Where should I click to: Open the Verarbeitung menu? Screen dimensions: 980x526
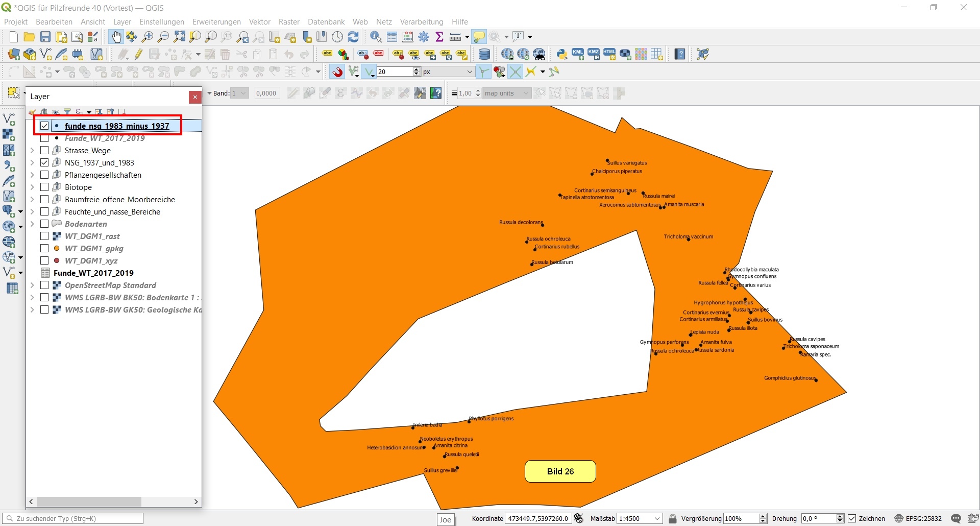pos(421,22)
